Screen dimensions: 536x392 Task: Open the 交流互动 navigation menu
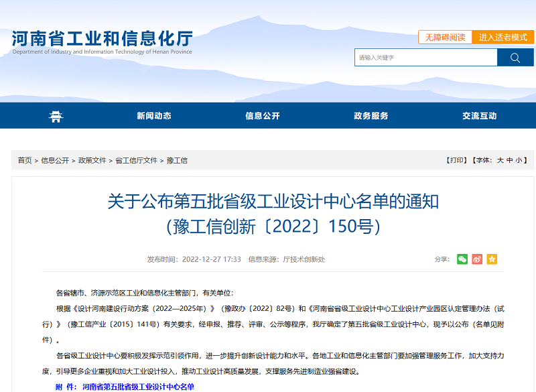pos(480,116)
